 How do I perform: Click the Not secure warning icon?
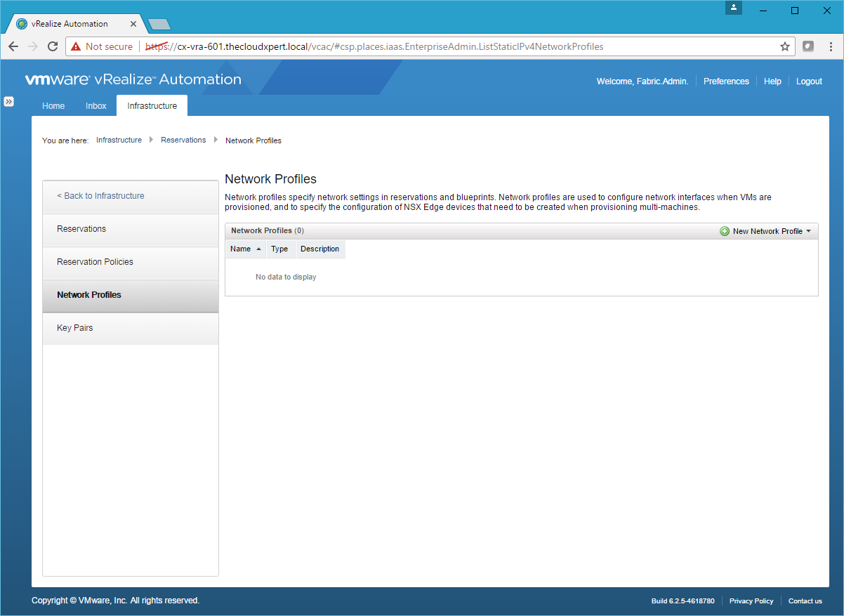tap(76, 46)
